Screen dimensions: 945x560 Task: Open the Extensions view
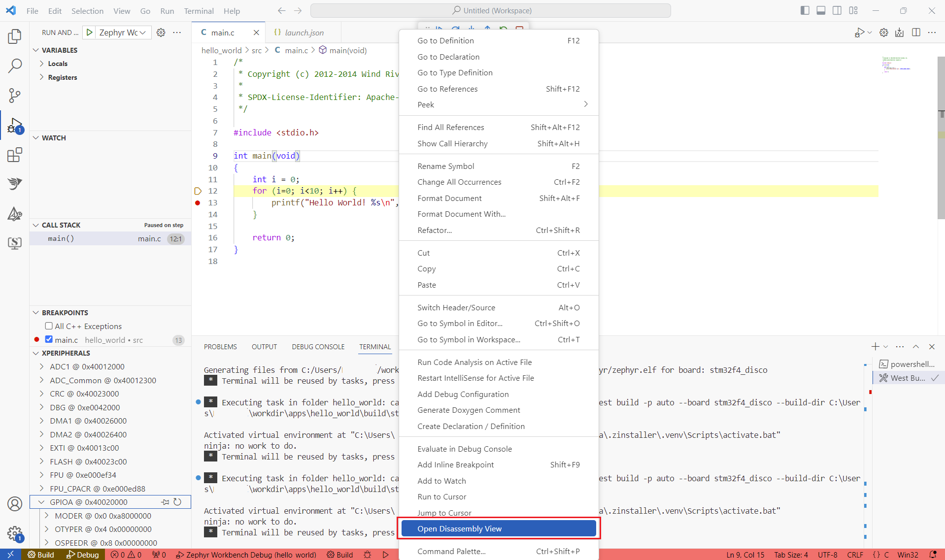(x=15, y=155)
